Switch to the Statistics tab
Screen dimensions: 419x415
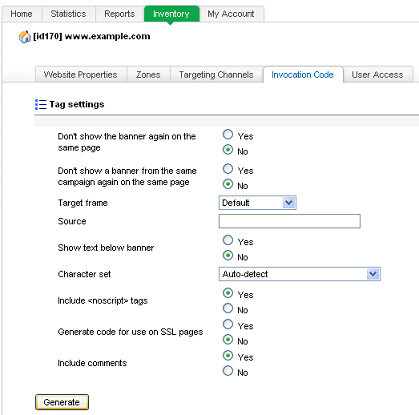68,14
